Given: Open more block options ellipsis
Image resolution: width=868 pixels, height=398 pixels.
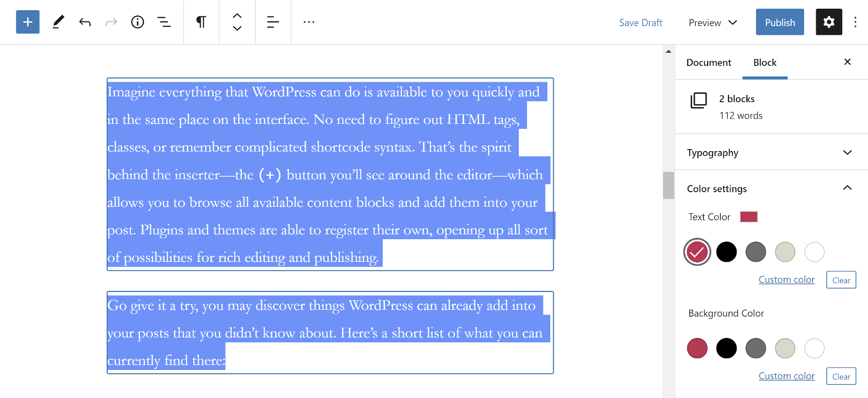Looking at the screenshot, I should pyautogui.click(x=309, y=22).
